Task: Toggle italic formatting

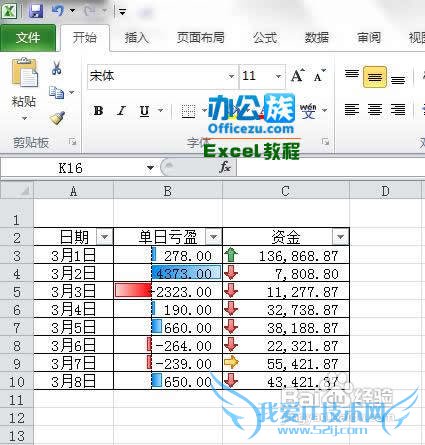Action: 122,110
